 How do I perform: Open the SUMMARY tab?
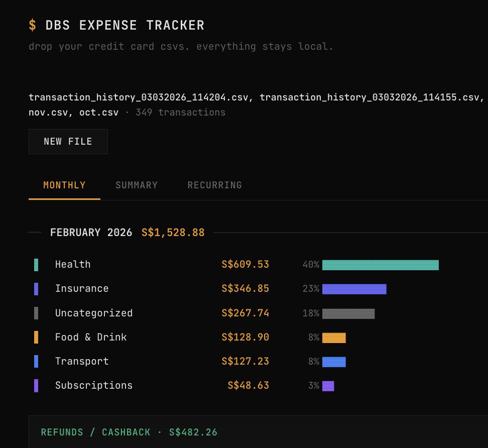pos(137,185)
